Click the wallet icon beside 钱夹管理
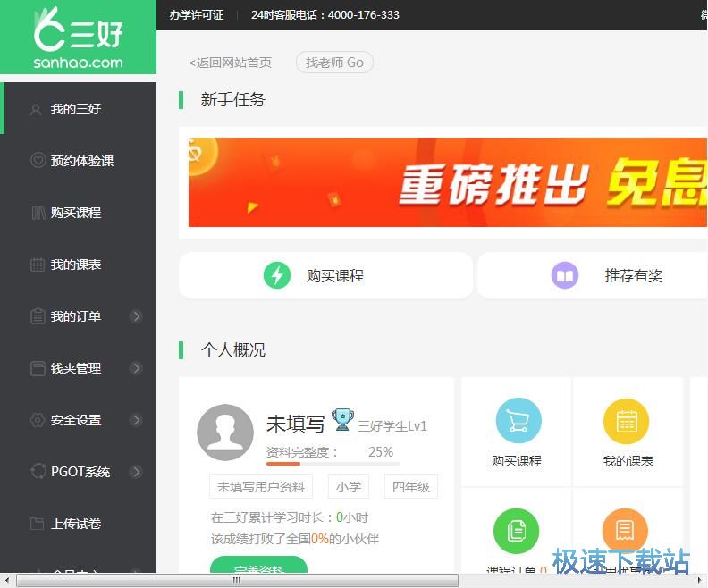The width and height of the screenshot is (708, 588). (38, 368)
